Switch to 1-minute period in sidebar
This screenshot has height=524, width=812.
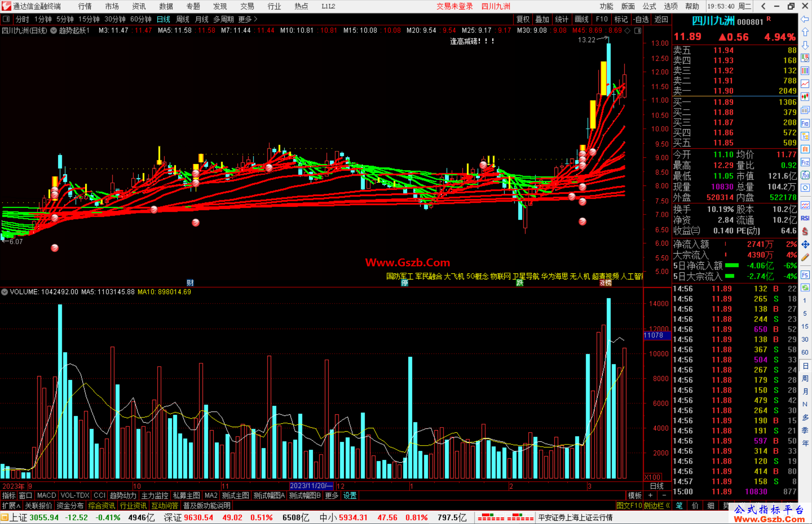click(x=804, y=301)
